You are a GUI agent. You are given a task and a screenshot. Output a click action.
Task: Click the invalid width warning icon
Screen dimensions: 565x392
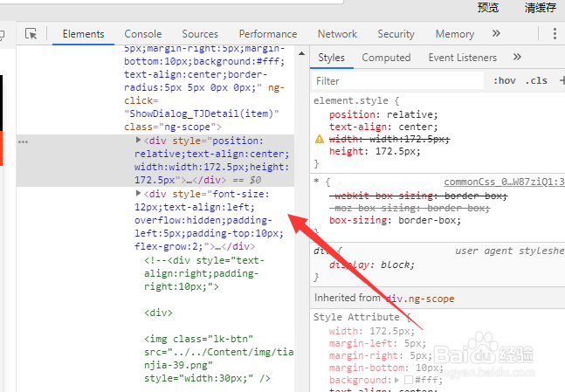point(320,139)
